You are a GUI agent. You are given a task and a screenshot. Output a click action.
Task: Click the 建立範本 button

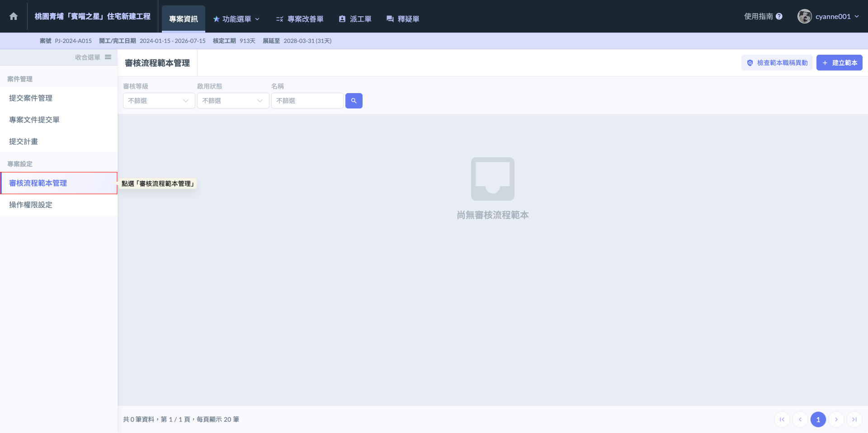click(840, 63)
